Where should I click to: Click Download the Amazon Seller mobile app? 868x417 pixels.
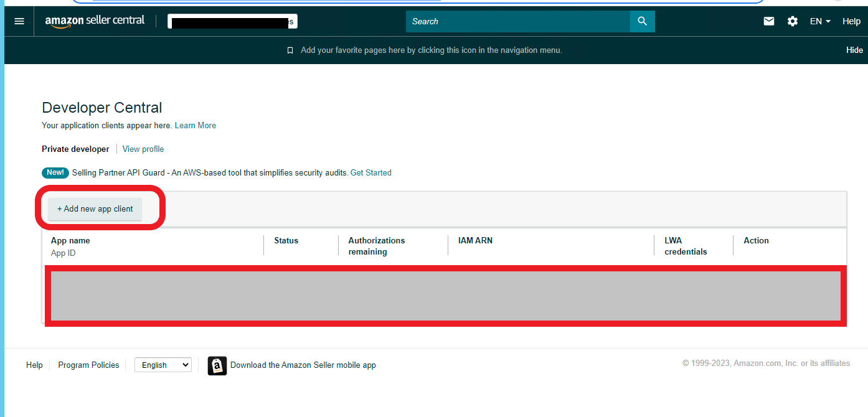(x=303, y=365)
